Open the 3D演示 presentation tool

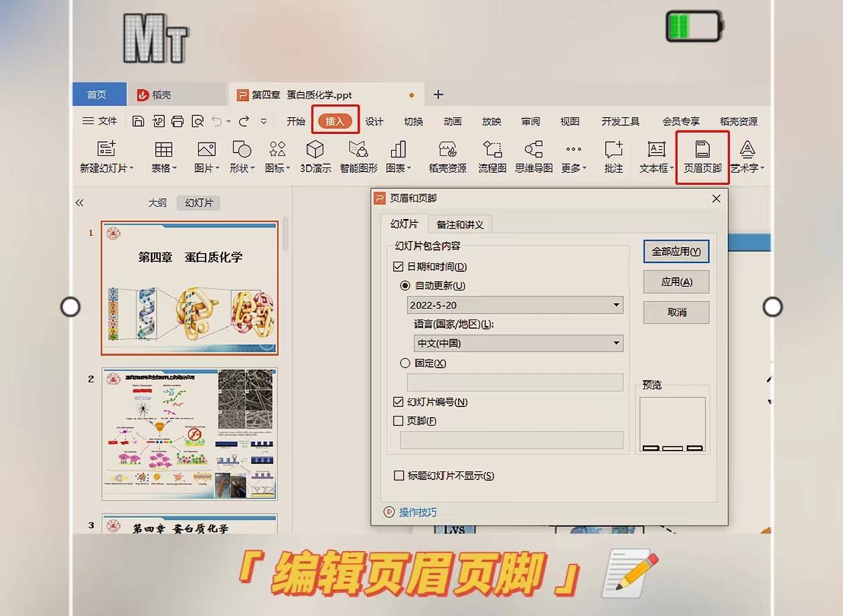(315, 157)
